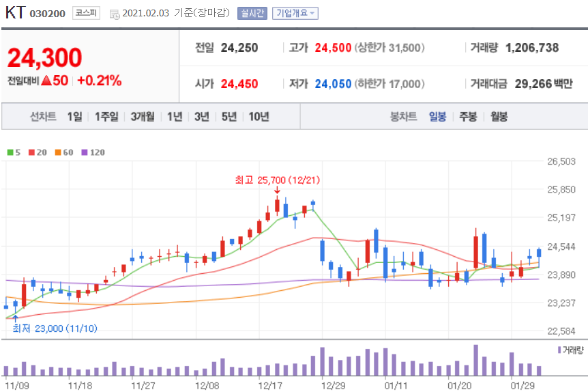
Task: Click the 2021.02.03 기준(장마감) date text
Action: point(176,14)
